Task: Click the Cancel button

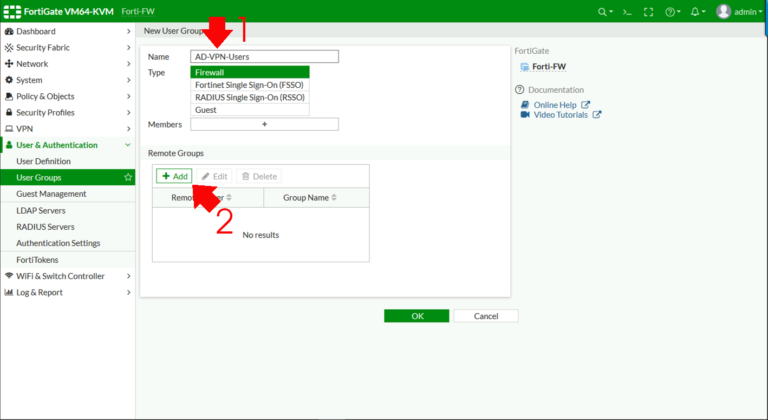Action: tap(486, 316)
